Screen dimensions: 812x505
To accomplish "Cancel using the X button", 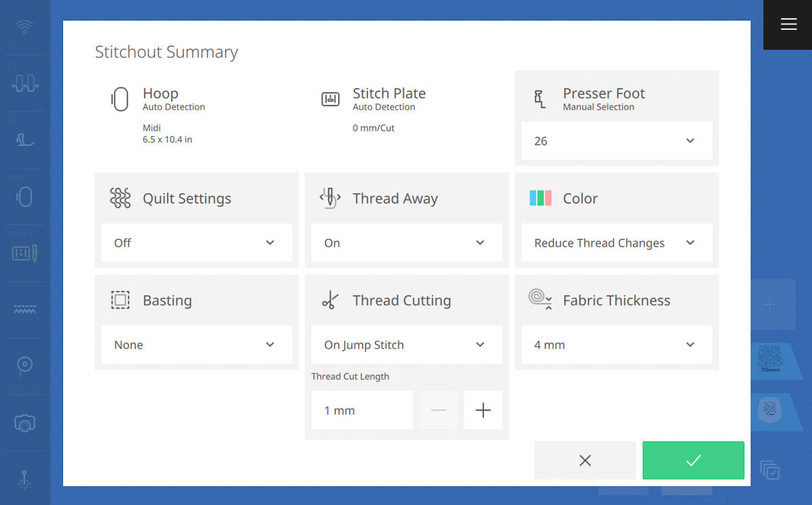I will tap(585, 460).
